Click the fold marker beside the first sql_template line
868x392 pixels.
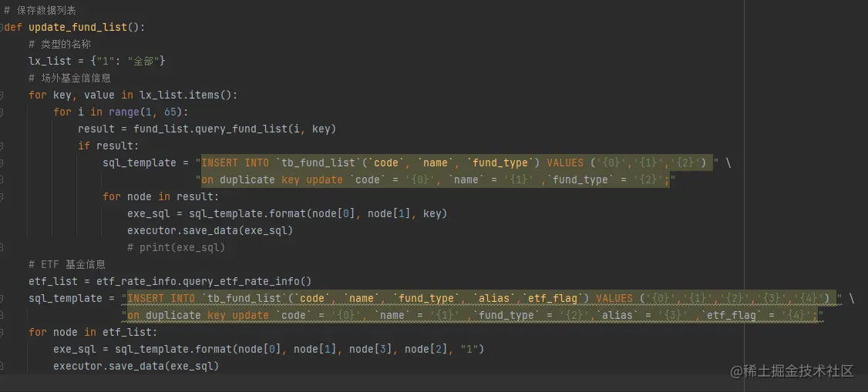point(2,162)
